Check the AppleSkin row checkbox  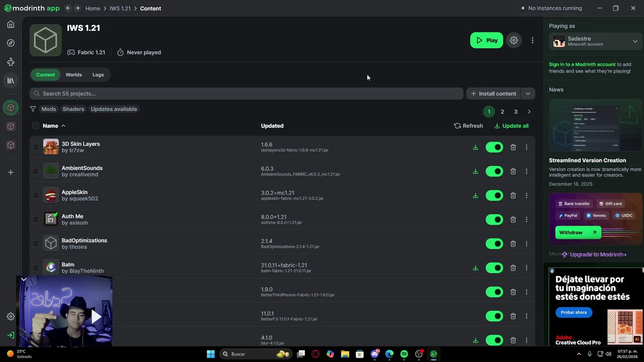(x=35, y=196)
